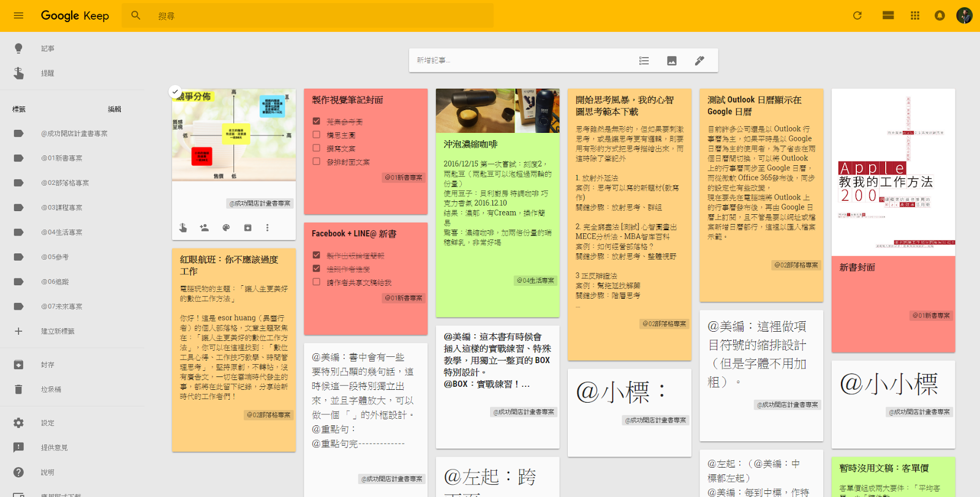This screenshot has width=980, height=497.
Task: Click the Google Keep logo
Action: coord(75,16)
